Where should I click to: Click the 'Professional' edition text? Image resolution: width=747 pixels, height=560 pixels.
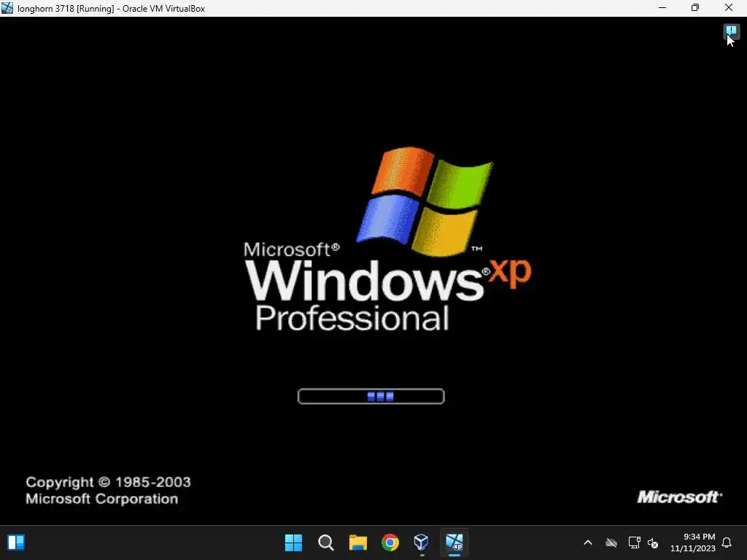[352, 318]
